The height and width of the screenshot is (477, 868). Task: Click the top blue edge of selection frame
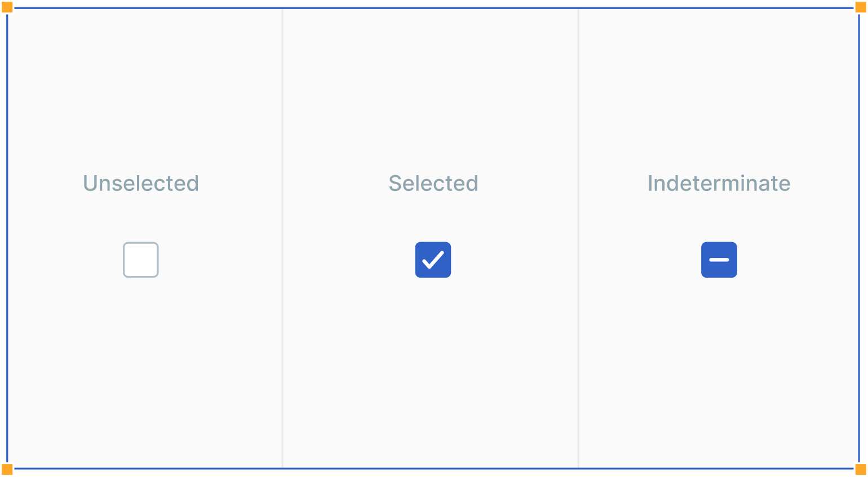pyautogui.click(x=434, y=8)
